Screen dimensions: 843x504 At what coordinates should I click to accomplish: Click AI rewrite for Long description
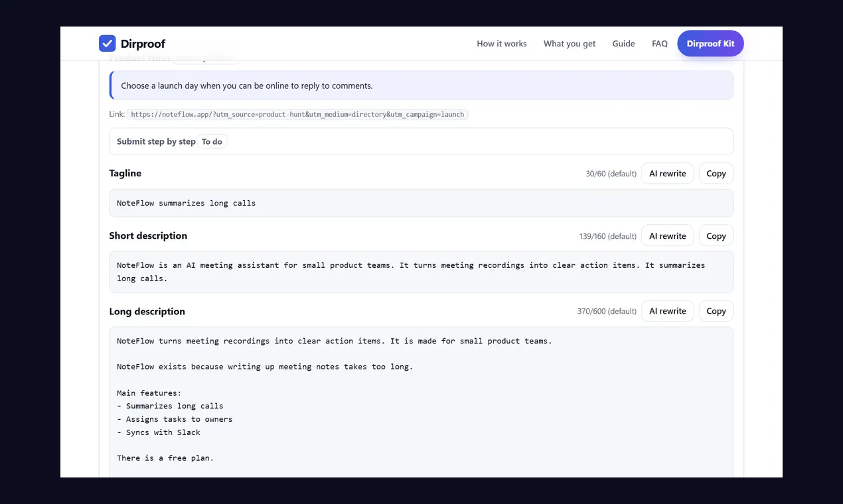[668, 311]
